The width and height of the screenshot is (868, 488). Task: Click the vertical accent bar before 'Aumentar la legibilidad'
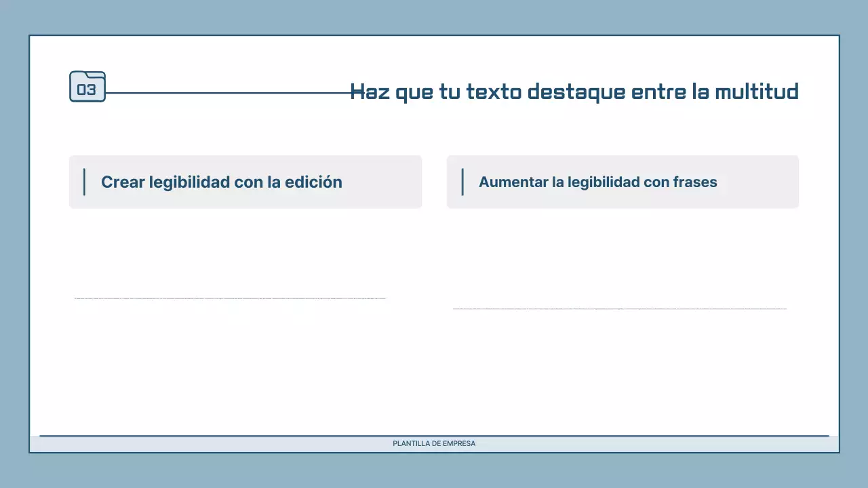pyautogui.click(x=462, y=182)
